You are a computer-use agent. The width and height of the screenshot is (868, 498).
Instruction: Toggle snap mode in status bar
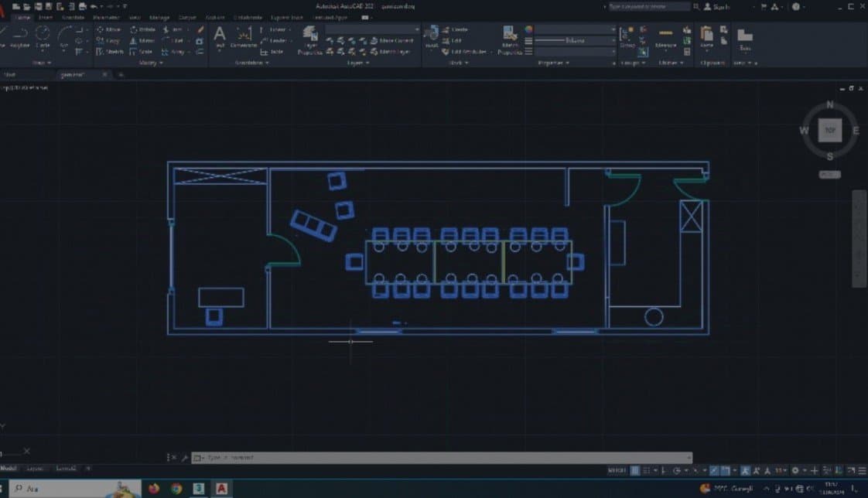tap(646, 470)
